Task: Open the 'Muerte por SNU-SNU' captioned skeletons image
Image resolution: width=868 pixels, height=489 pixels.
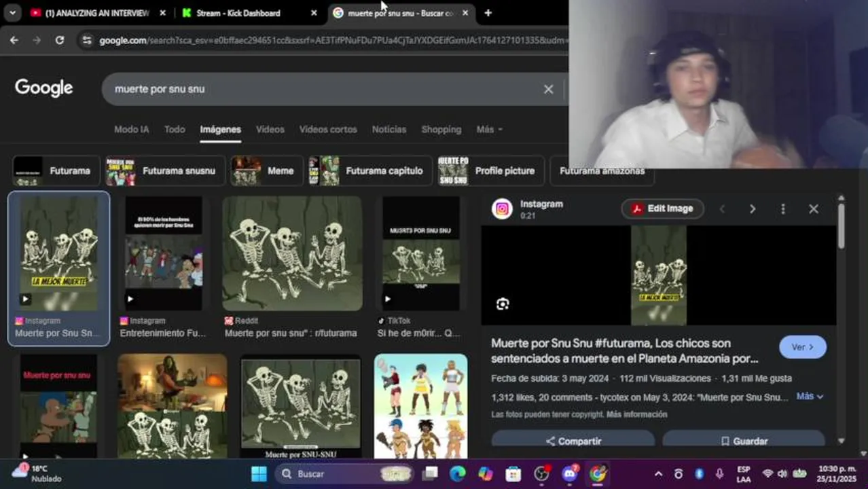Action: [x=300, y=406]
